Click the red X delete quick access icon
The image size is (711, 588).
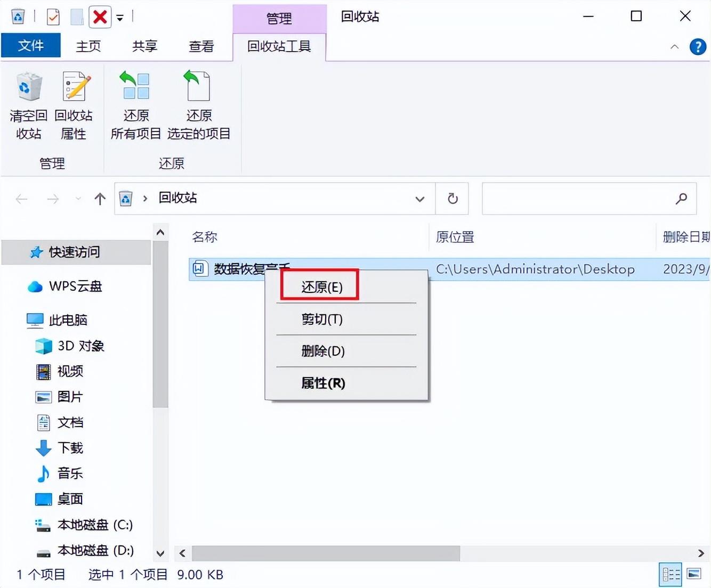(100, 17)
